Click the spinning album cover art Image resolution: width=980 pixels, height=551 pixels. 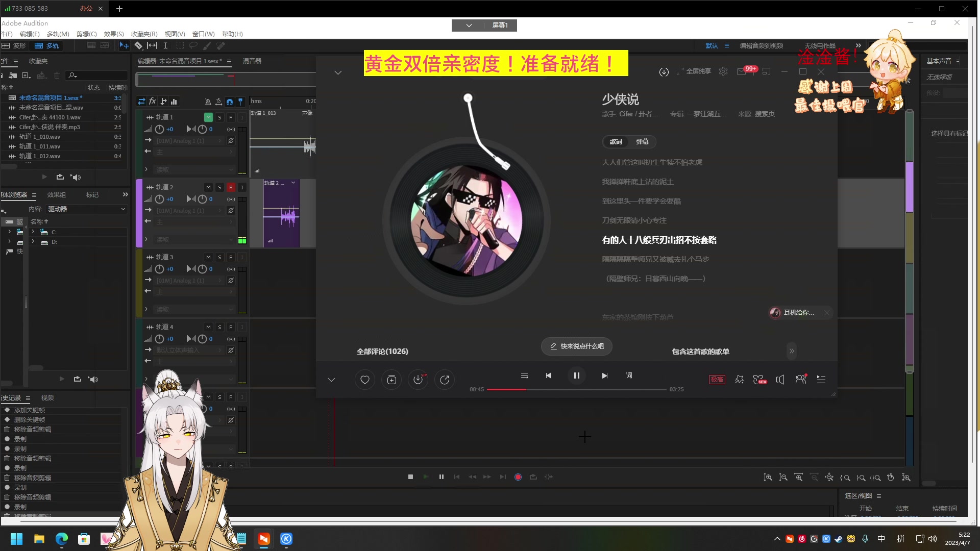(466, 221)
